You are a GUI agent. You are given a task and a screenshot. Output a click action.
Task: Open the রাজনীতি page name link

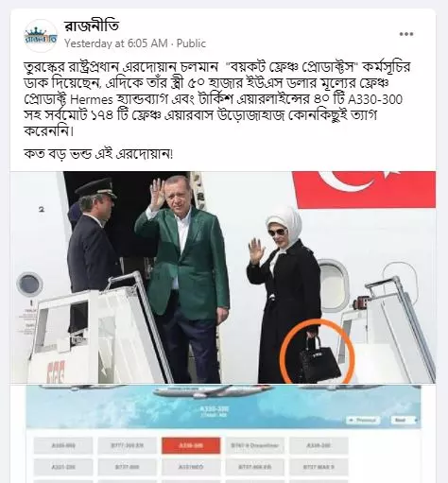pyautogui.click(x=92, y=26)
